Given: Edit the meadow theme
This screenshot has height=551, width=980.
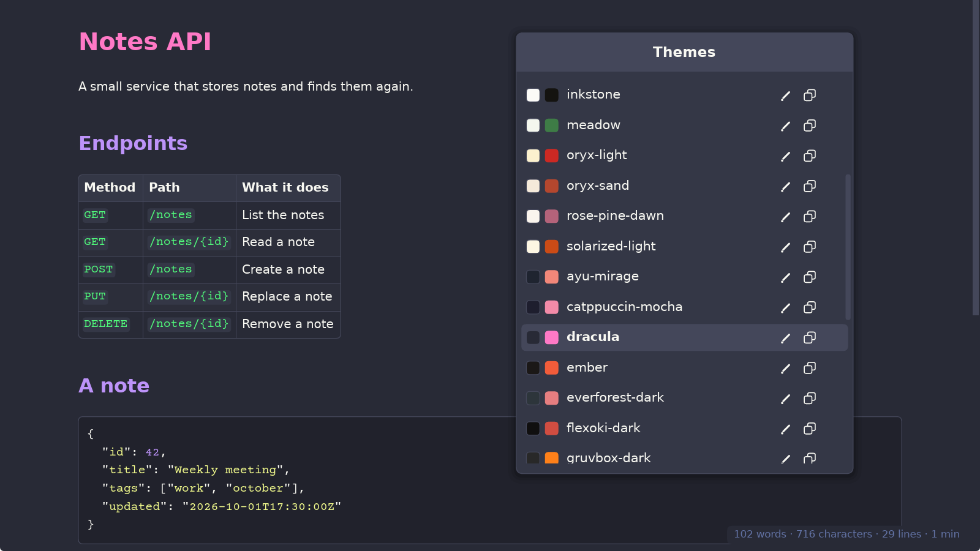Looking at the screenshot, I should point(785,126).
